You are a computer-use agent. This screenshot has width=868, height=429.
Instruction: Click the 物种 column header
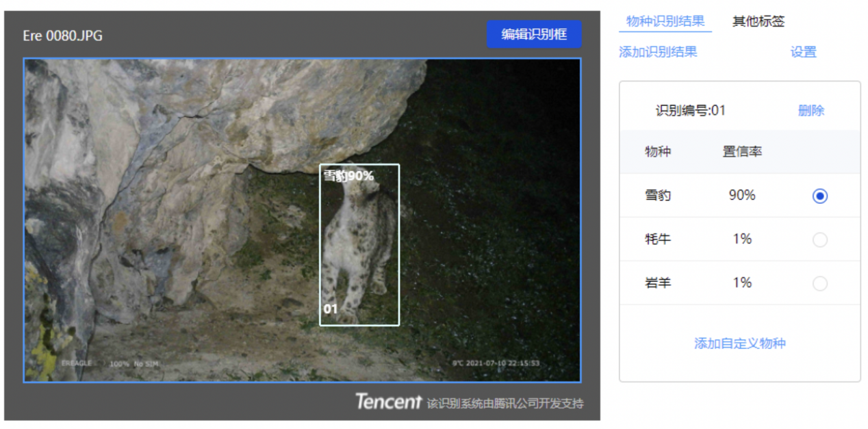click(658, 152)
